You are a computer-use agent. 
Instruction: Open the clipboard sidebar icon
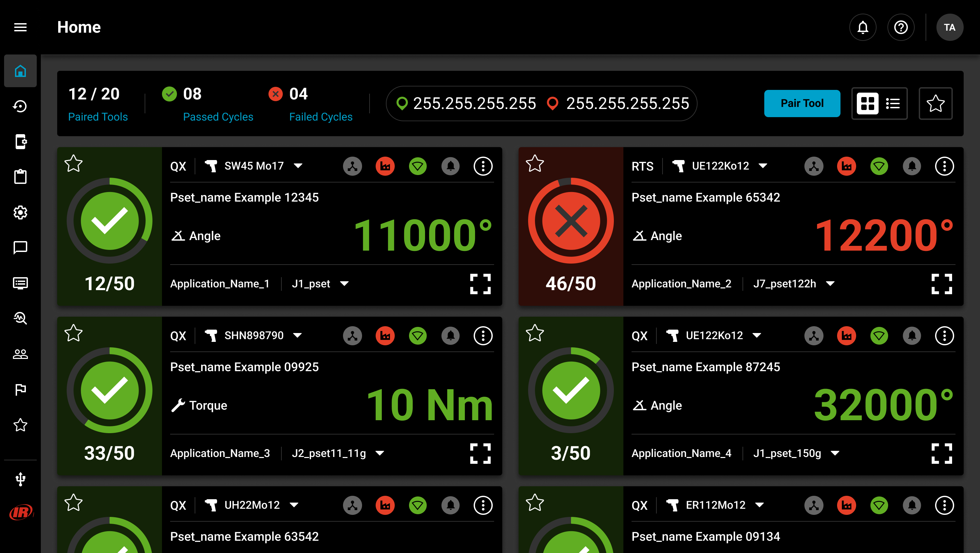click(20, 177)
